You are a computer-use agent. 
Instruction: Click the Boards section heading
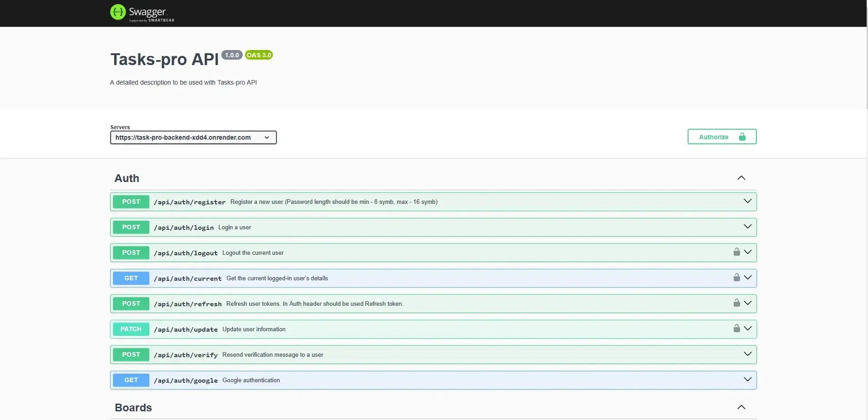(133, 407)
